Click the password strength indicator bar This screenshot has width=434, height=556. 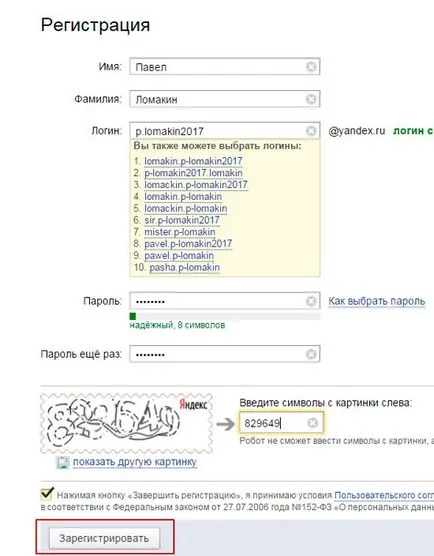point(225,316)
